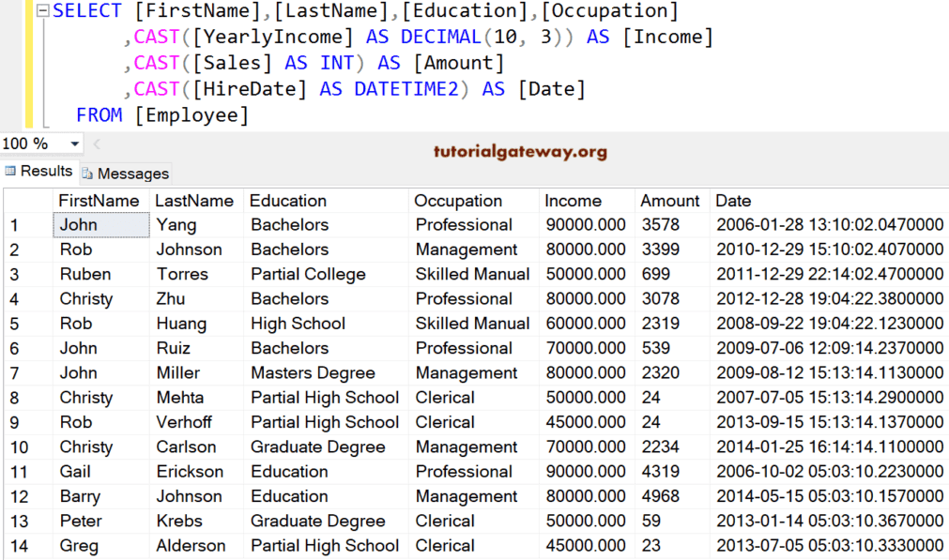949x560 pixels.
Task: Open the 100 % zoom dropdown
Action: point(75,144)
